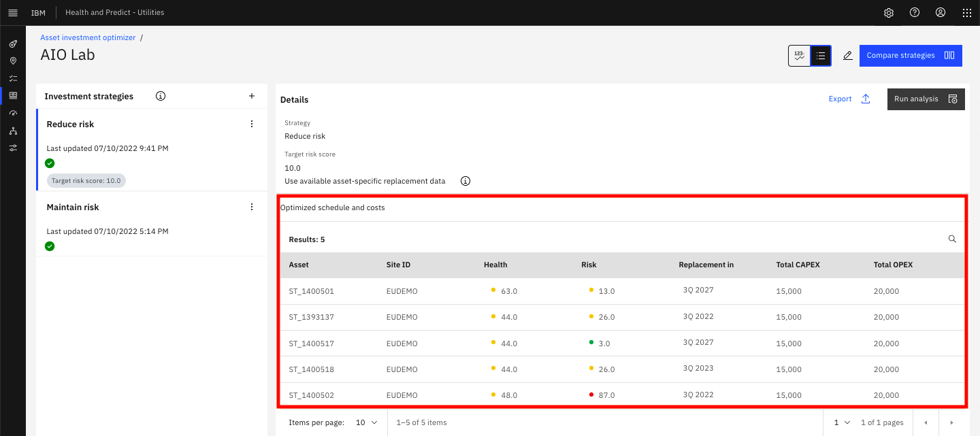Click the info icon beside replacement data
The image size is (980, 436).
pos(465,182)
